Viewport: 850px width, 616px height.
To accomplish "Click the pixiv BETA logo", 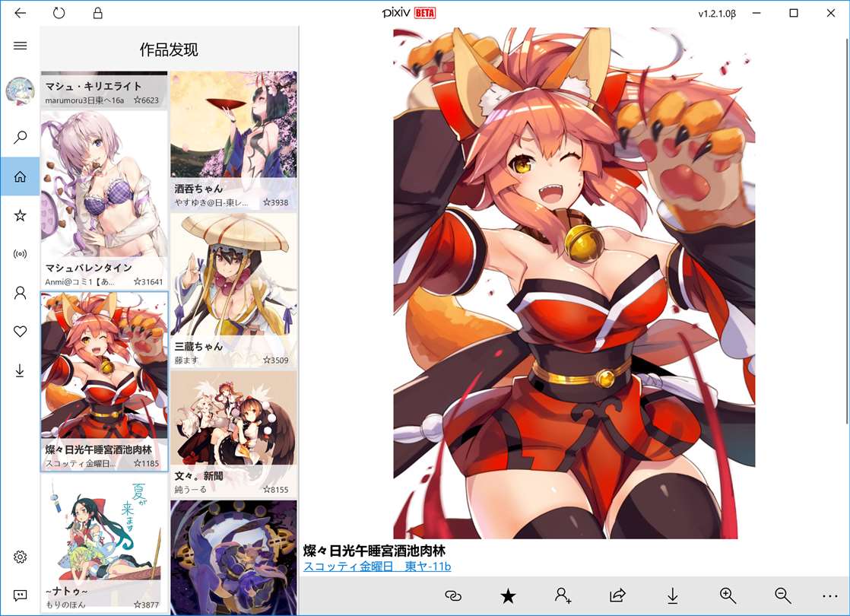I will [409, 12].
